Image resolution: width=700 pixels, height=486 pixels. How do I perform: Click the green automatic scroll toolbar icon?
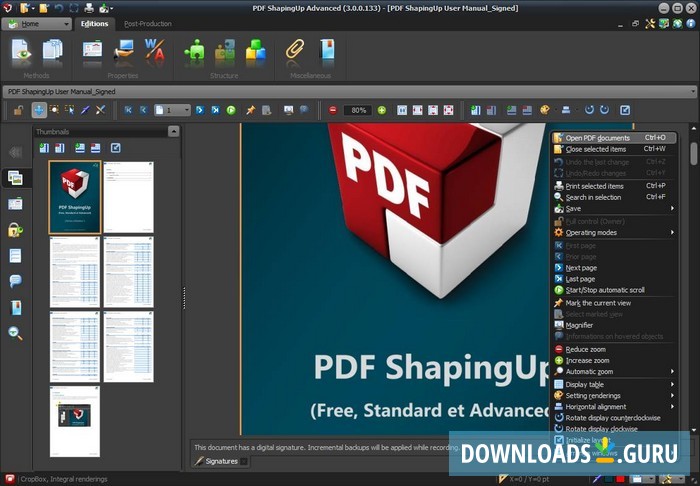231,110
